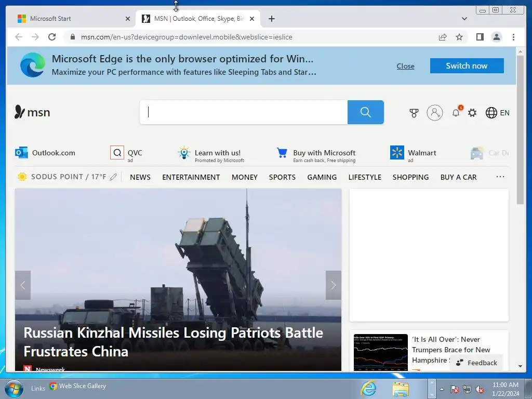Open Learn with us! link
The image size is (532, 399).
tap(211, 154)
